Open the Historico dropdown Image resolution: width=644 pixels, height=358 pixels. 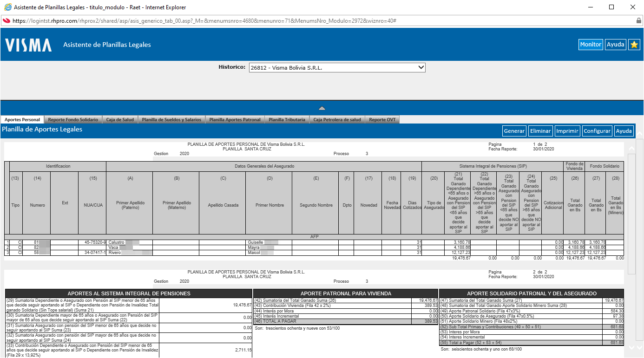(x=337, y=67)
